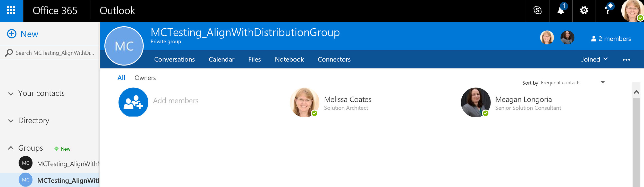Select the All members filter
The image size is (644, 187).
coord(121,78)
